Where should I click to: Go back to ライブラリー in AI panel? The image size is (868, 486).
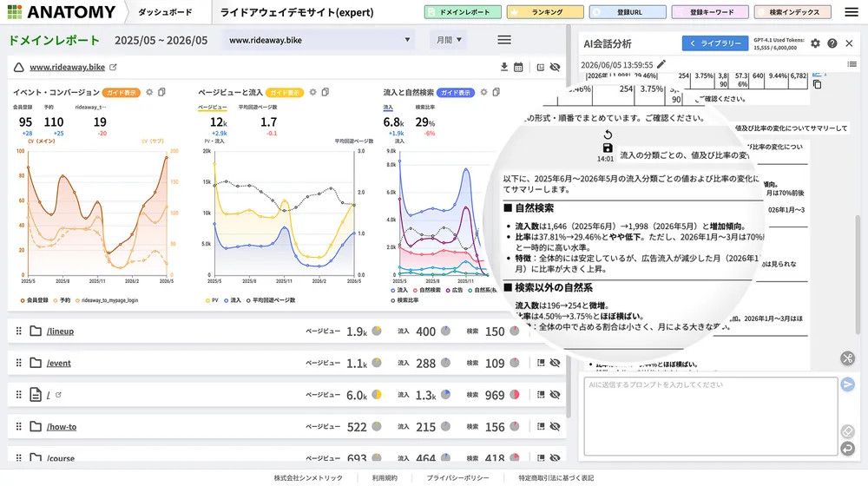(x=715, y=43)
